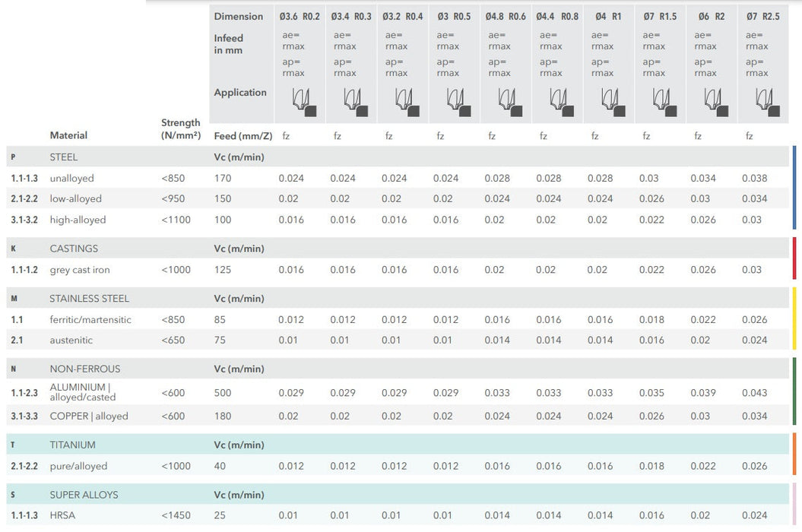Select the "Ø7 R2.5" dimension header
This screenshot has height=532, width=802.
762,17
